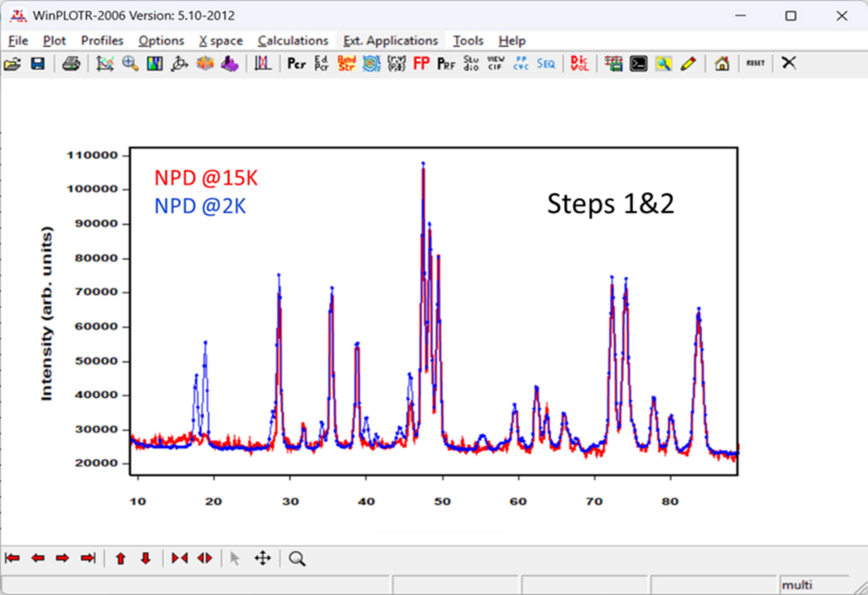Screen dimensions: 868x595
Task: Click the save diskette icon
Action: tap(38, 64)
